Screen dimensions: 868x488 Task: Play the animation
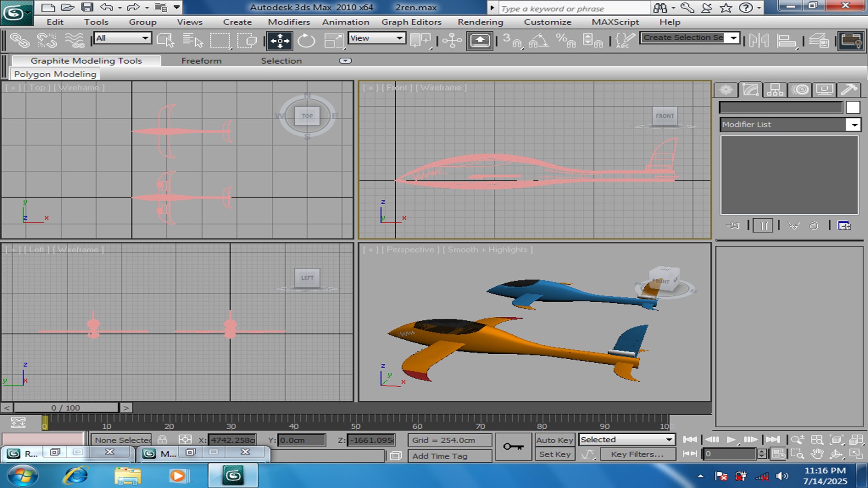point(731,440)
